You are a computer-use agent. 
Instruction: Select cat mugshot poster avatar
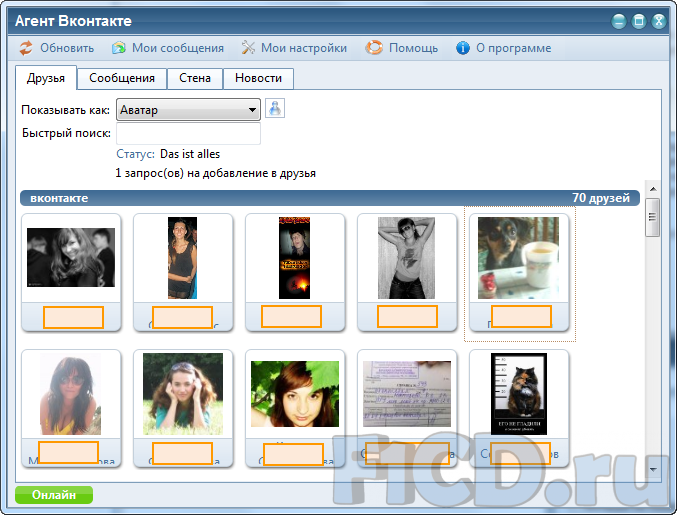click(519, 394)
